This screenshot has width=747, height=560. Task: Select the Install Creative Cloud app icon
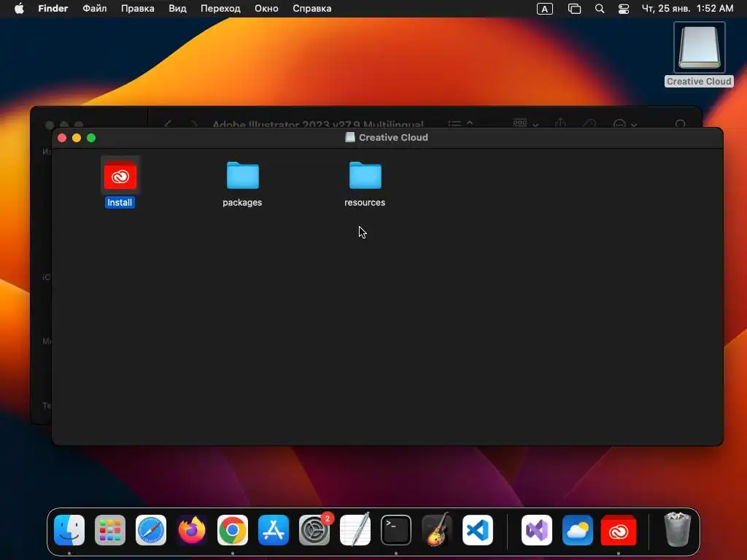120,175
